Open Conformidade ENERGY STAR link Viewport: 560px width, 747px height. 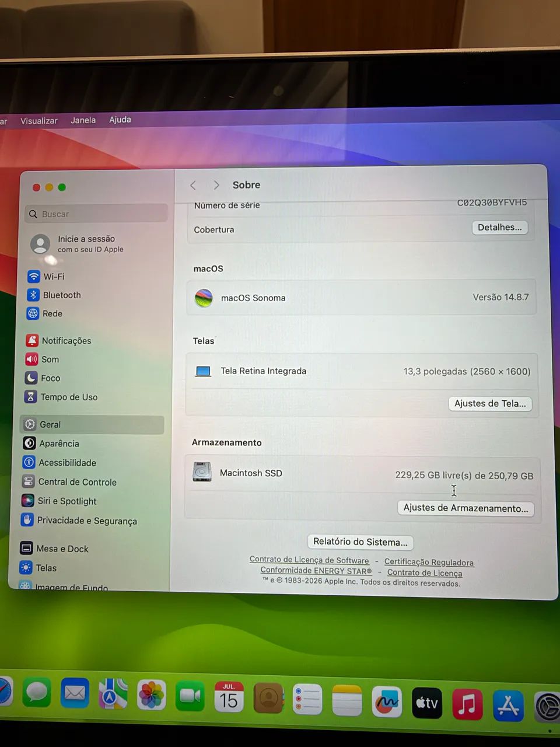tap(316, 571)
